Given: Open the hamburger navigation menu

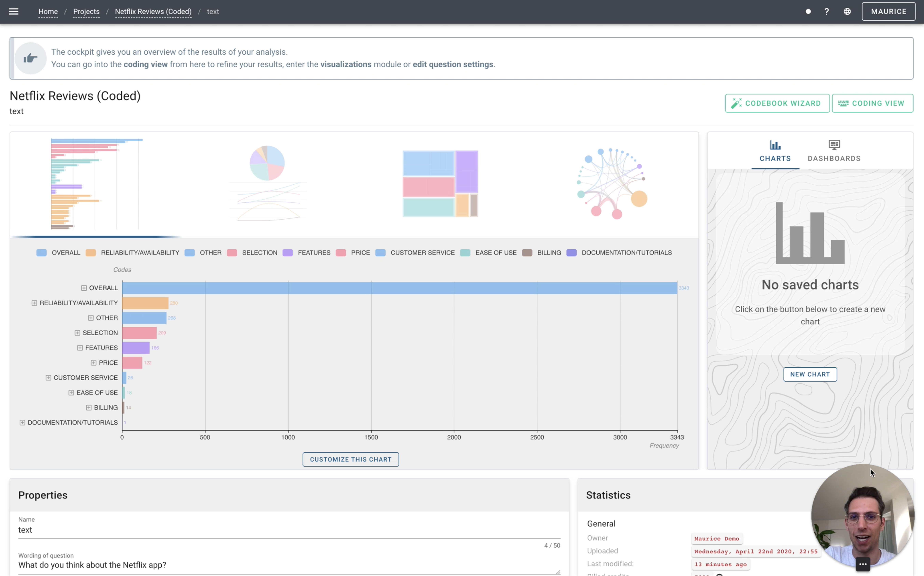Looking at the screenshot, I should point(14,11).
